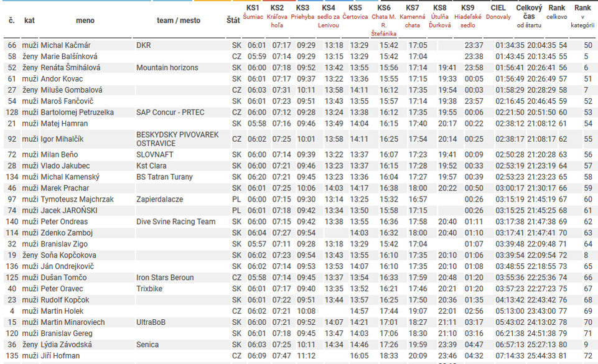Click on Renáta Šmihálová's name
The height and width of the screenshot is (364, 598).
[70, 68]
